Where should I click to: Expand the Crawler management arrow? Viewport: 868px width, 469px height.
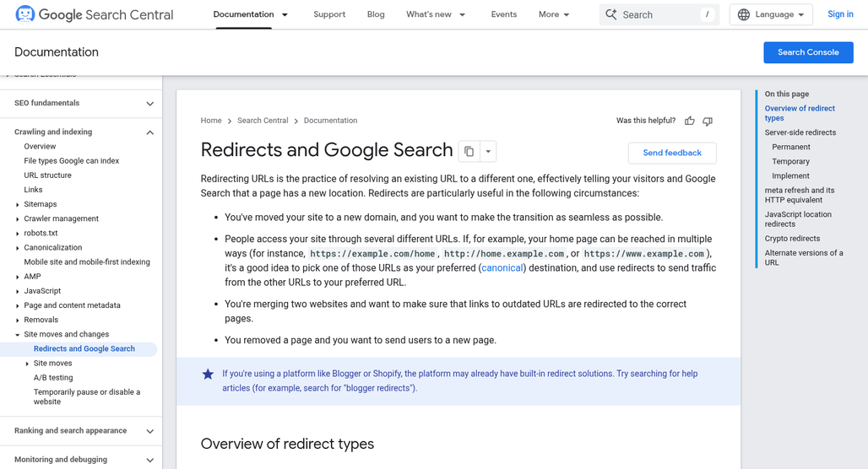(18, 219)
